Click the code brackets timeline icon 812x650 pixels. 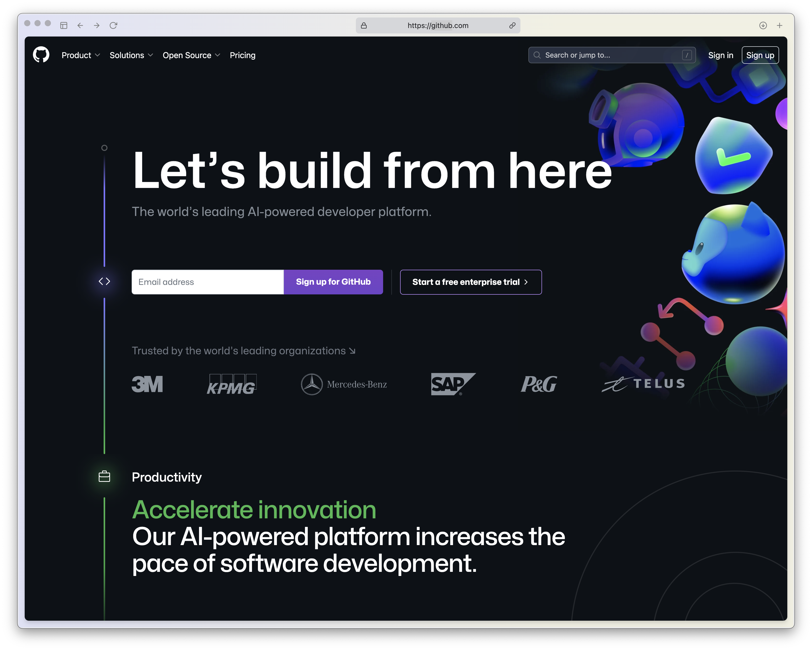[104, 281]
